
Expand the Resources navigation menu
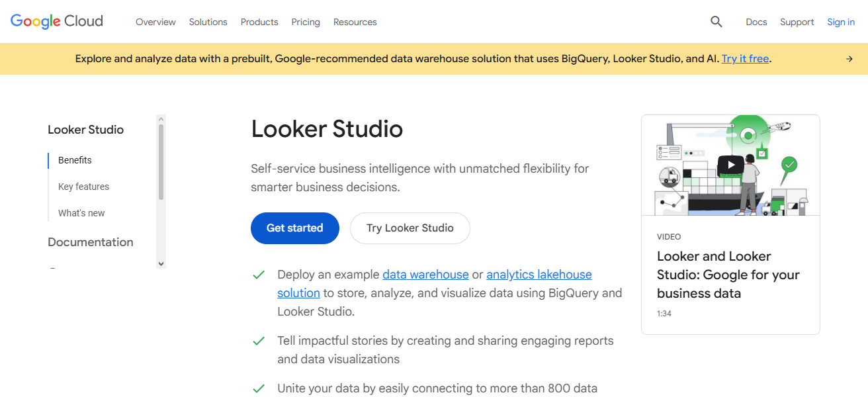point(355,22)
